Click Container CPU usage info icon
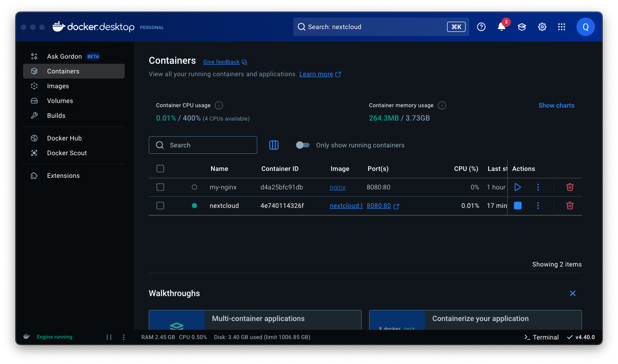This screenshot has height=364, width=618. pyautogui.click(x=219, y=105)
